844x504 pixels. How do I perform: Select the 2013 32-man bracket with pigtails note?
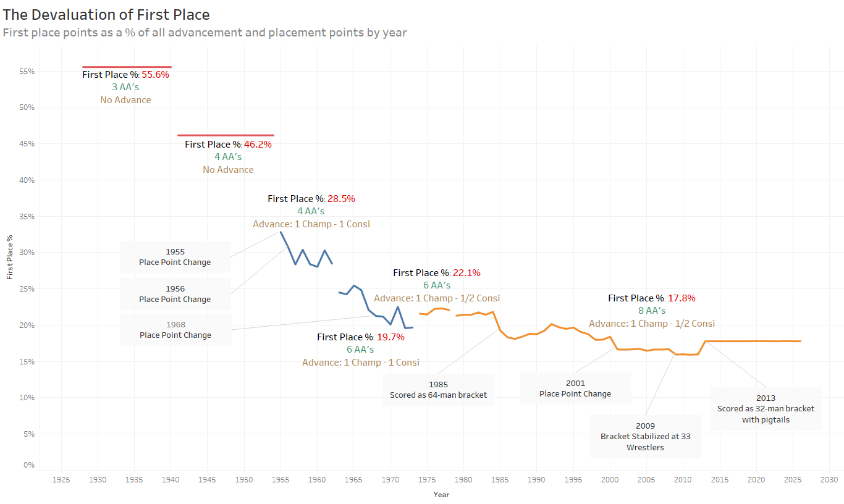pyautogui.click(x=766, y=409)
